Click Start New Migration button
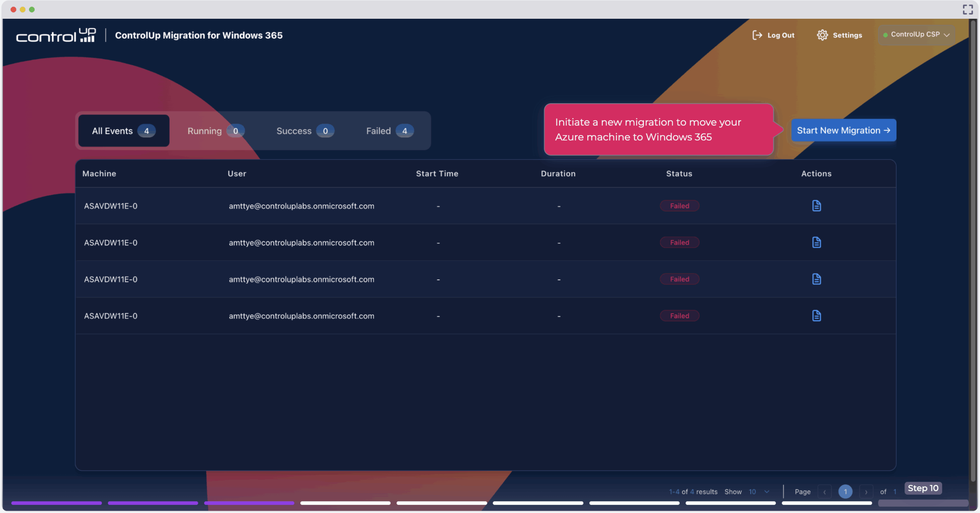This screenshot has height=513, width=980. pyautogui.click(x=843, y=131)
